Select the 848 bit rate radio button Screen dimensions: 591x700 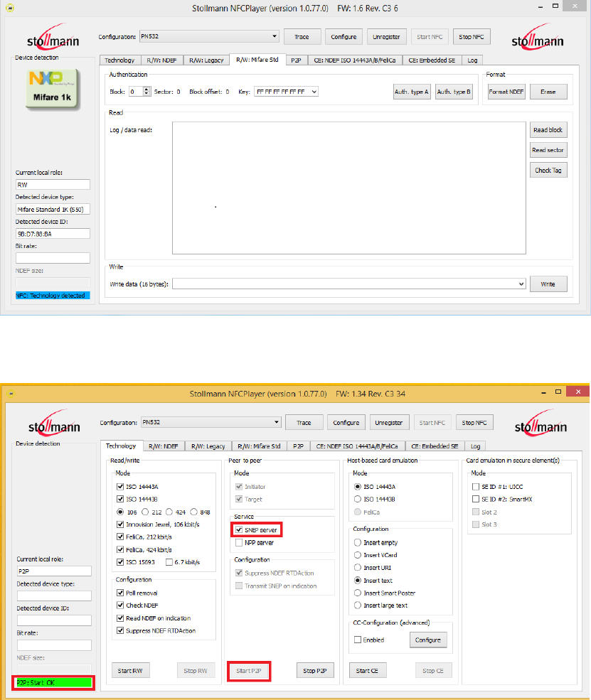[194, 512]
